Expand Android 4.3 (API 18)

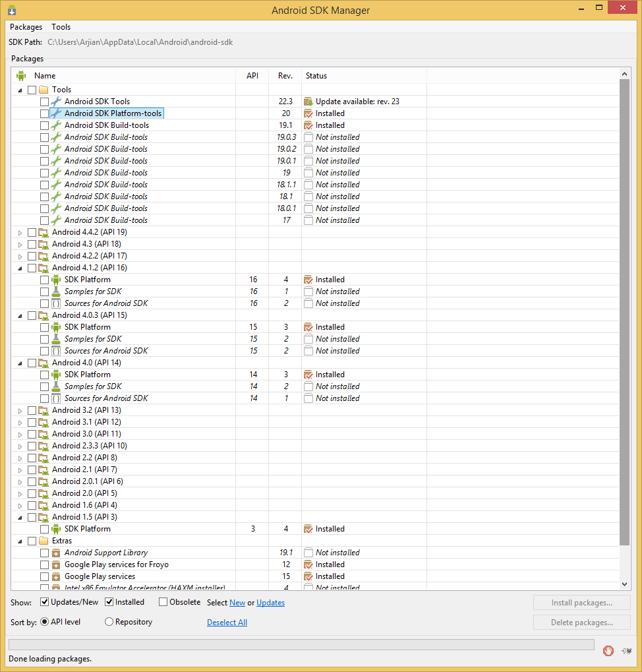(x=20, y=245)
